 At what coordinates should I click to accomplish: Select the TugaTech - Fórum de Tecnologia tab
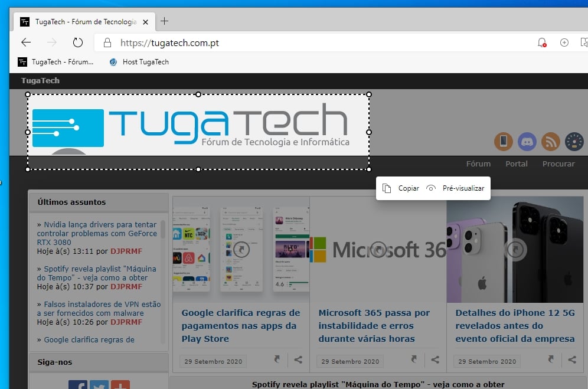pos(84,22)
